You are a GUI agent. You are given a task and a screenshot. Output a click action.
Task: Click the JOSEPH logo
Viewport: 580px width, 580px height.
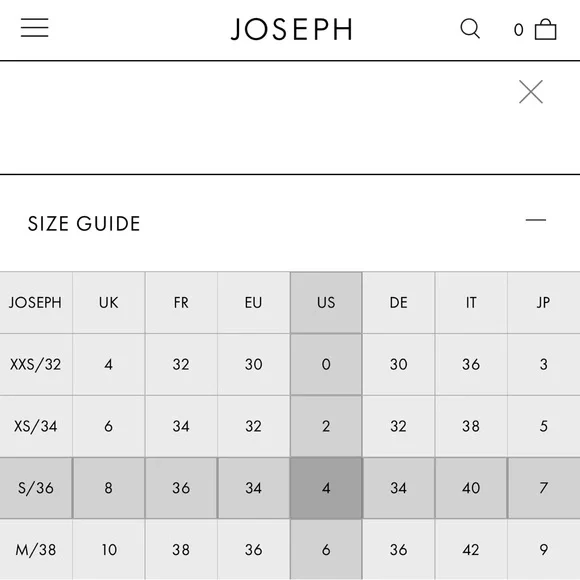pos(291,29)
